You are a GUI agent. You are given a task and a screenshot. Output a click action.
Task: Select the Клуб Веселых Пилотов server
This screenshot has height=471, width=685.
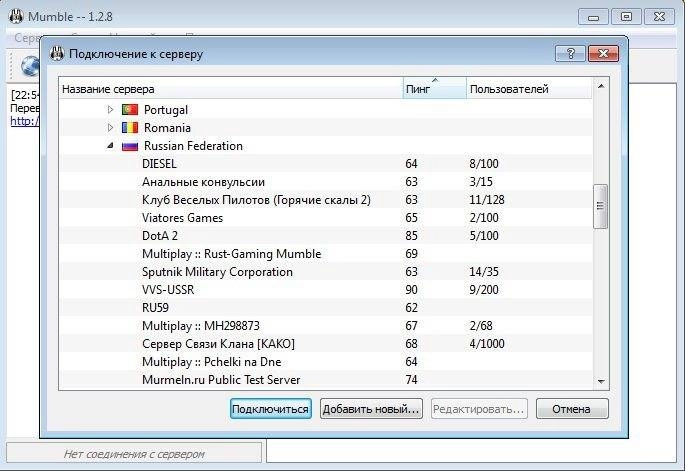point(256,200)
